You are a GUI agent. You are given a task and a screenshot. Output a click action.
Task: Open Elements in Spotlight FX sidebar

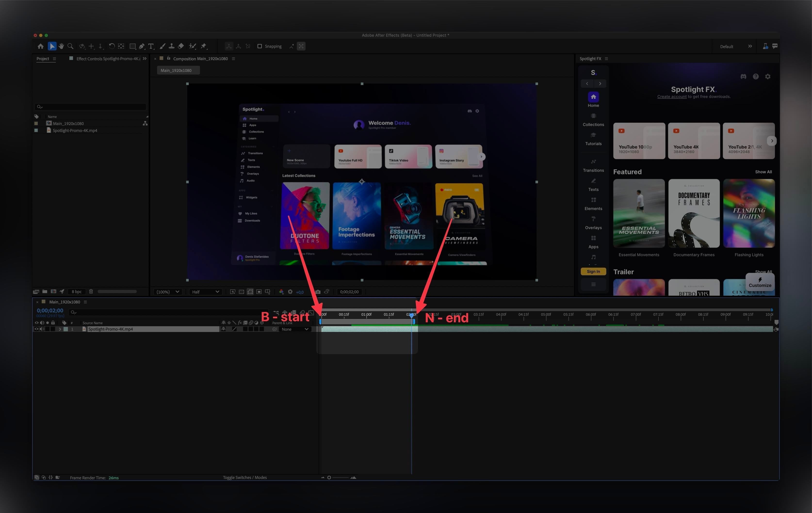(593, 204)
